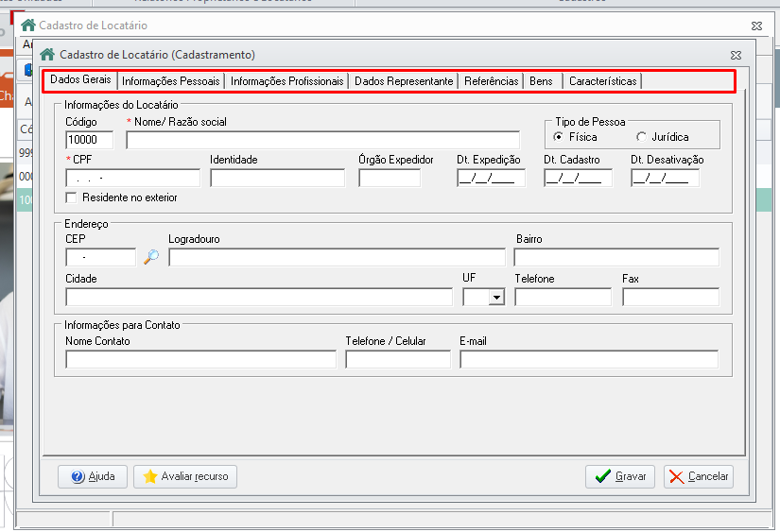
Task: Select the Física radio button
Action: [559, 137]
